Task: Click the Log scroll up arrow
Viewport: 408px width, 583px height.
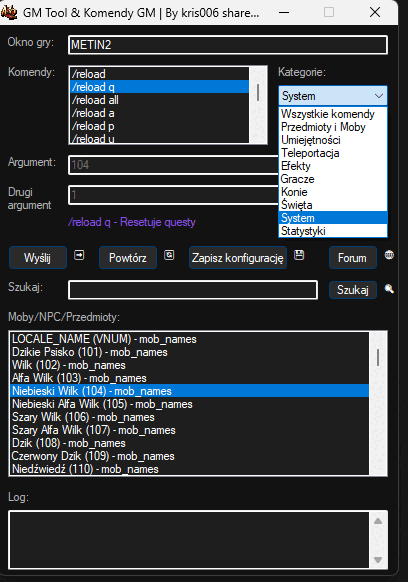Action: click(378, 521)
